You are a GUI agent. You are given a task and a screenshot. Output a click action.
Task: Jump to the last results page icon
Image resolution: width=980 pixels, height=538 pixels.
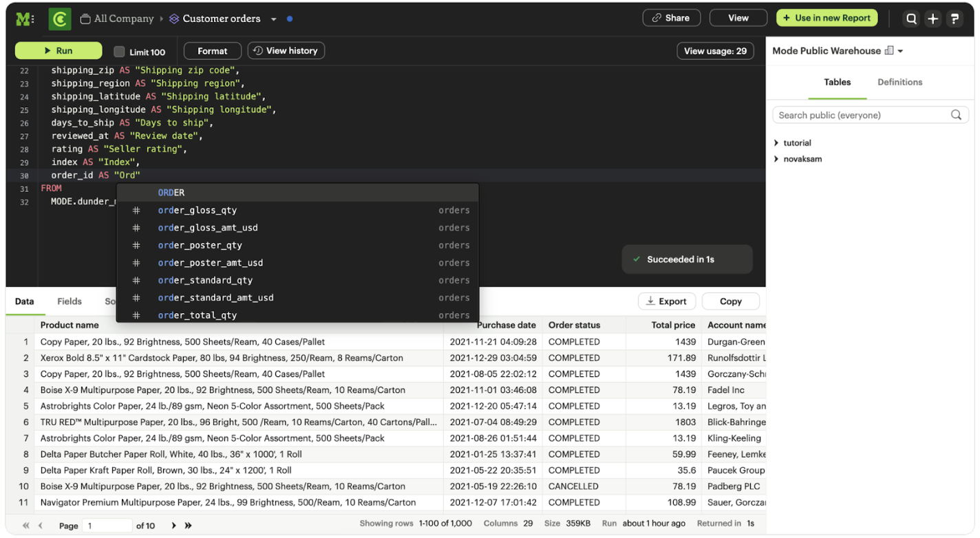tap(188, 526)
